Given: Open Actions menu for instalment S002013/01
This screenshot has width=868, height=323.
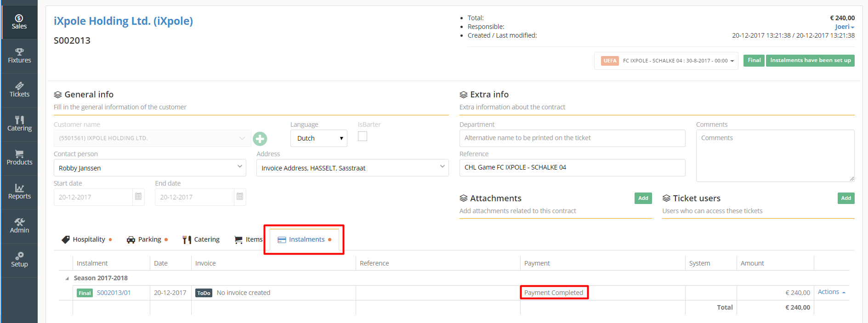Looking at the screenshot, I should pos(832,292).
